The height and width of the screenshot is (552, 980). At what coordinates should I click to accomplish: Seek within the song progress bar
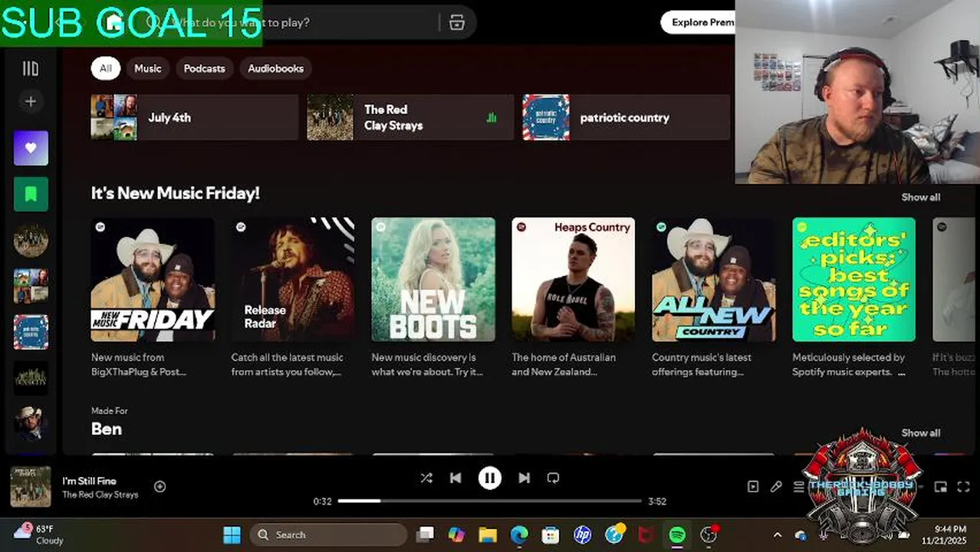pos(489,501)
